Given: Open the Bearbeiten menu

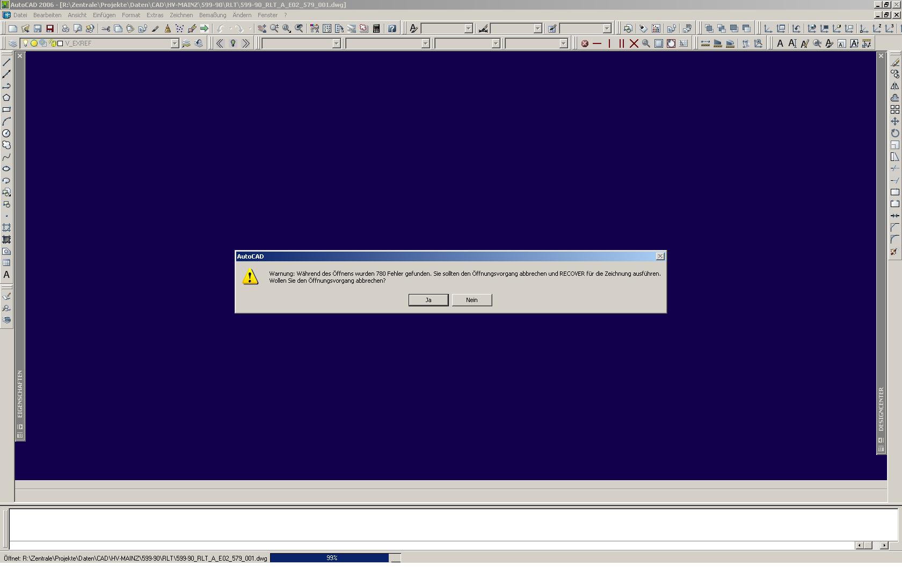Looking at the screenshot, I should tap(47, 15).
